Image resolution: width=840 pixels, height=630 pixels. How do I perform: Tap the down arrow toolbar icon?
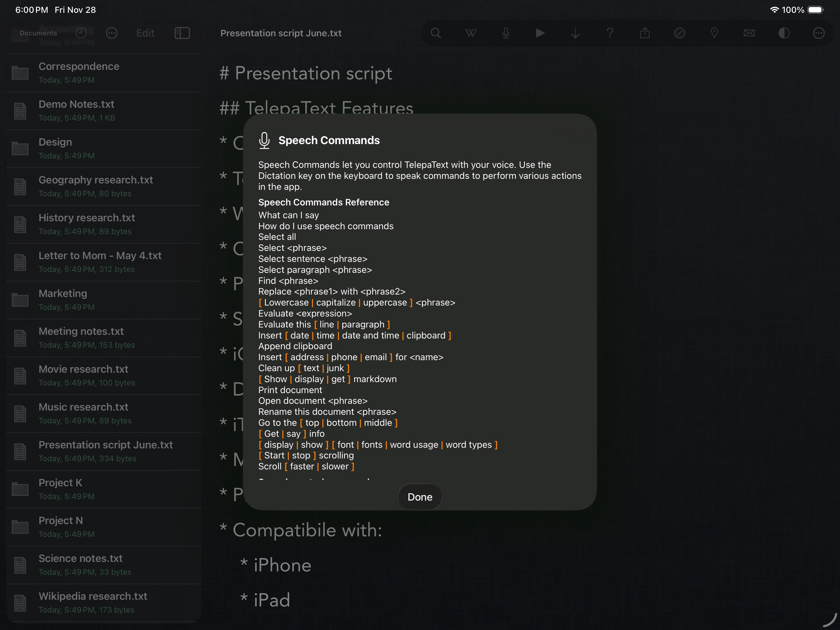click(575, 33)
